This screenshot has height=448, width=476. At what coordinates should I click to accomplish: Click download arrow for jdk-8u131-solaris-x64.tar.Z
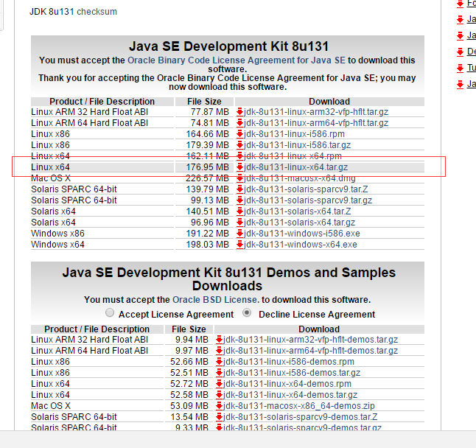point(239,211)
